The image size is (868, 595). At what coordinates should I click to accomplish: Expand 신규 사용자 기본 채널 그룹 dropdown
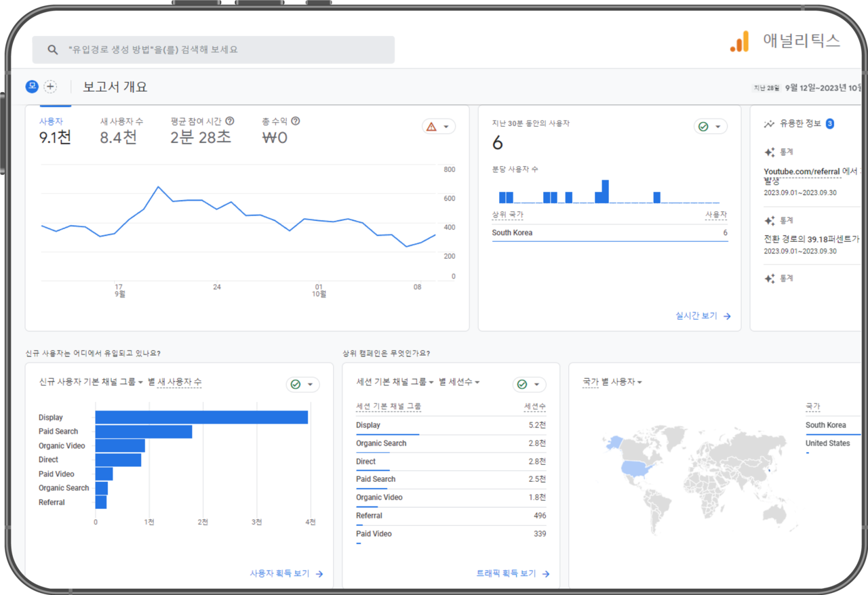tap(140, 383)
